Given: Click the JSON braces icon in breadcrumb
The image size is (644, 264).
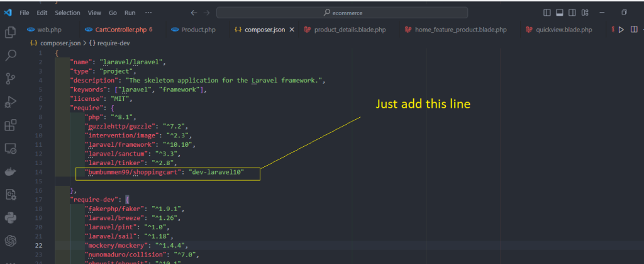Looking at the screenshot, I should pos(34,43).
